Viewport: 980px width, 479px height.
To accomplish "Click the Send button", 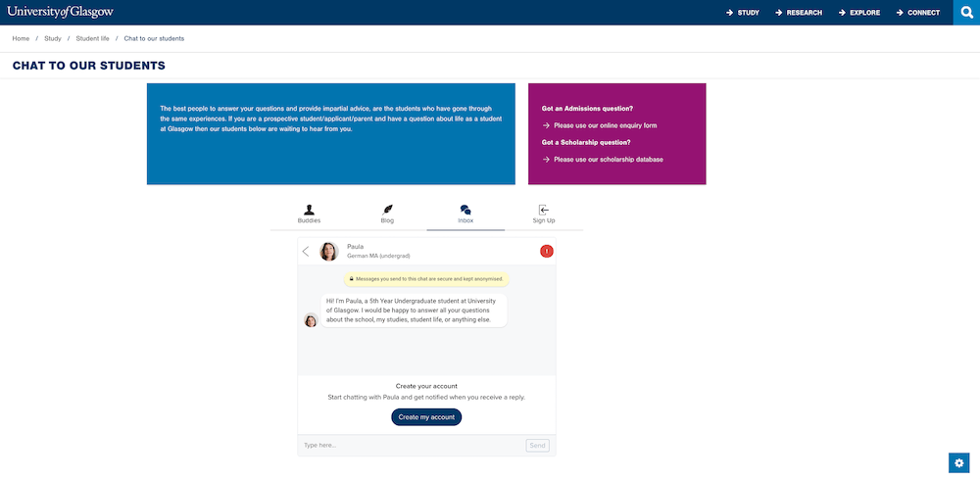I will (x=537, y=446).
